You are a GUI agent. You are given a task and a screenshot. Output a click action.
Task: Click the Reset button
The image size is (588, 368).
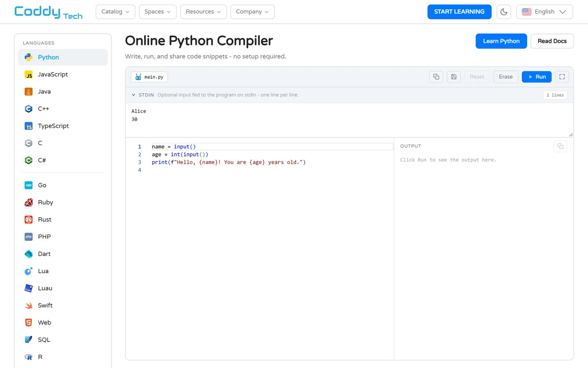(x=477, y=77)
